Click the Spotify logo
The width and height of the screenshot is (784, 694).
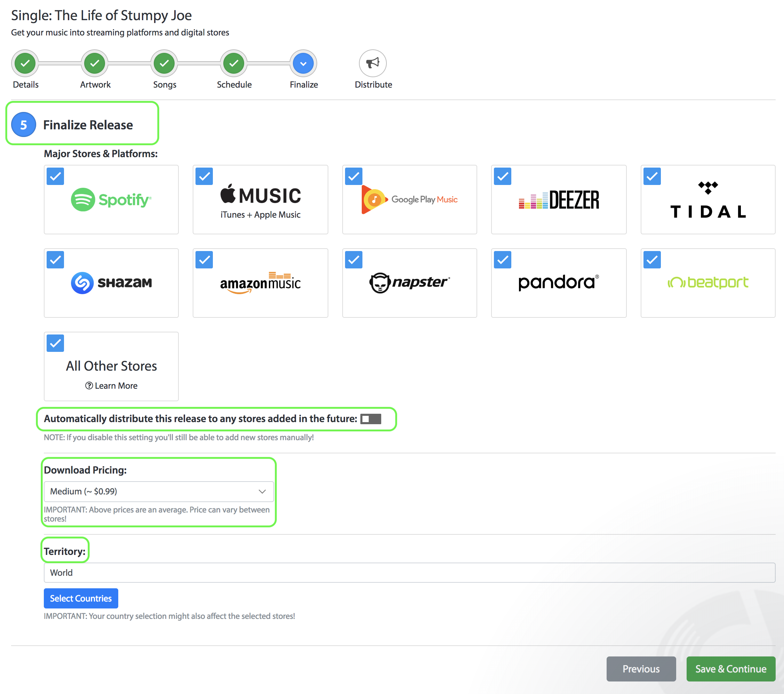coord(111,199)
